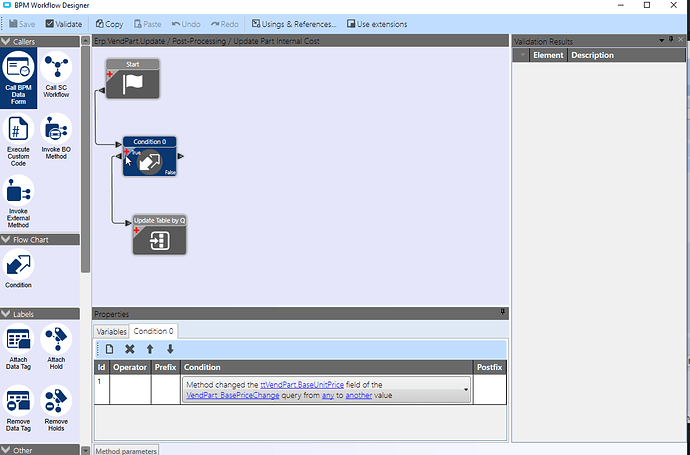Select the Invoke External Method icon
690x455 pixels.
tap(18, 202)
